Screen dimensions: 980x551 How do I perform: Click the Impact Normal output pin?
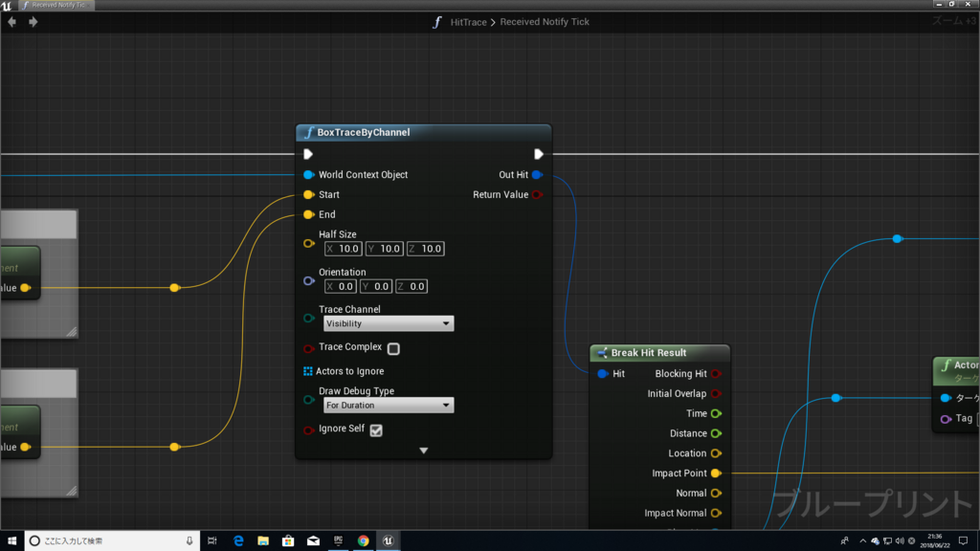[716, 514]
